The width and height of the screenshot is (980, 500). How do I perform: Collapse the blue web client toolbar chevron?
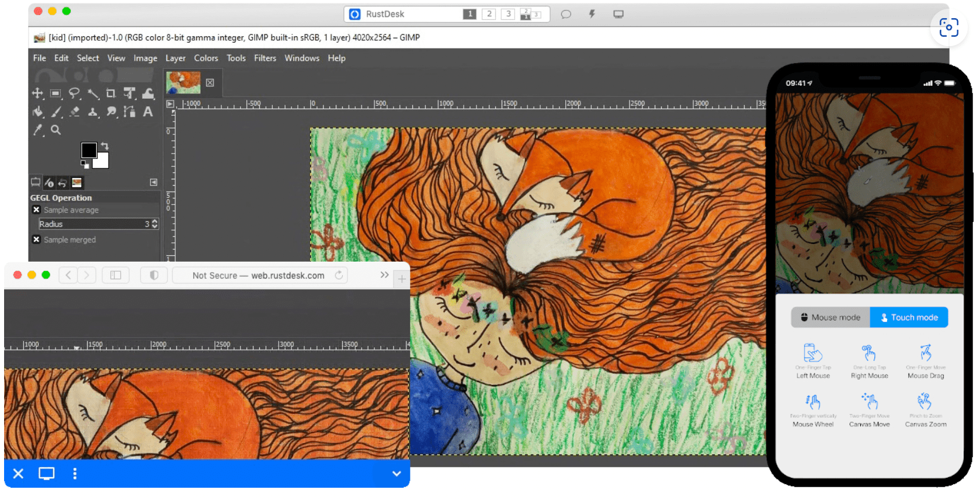[397, 474]
